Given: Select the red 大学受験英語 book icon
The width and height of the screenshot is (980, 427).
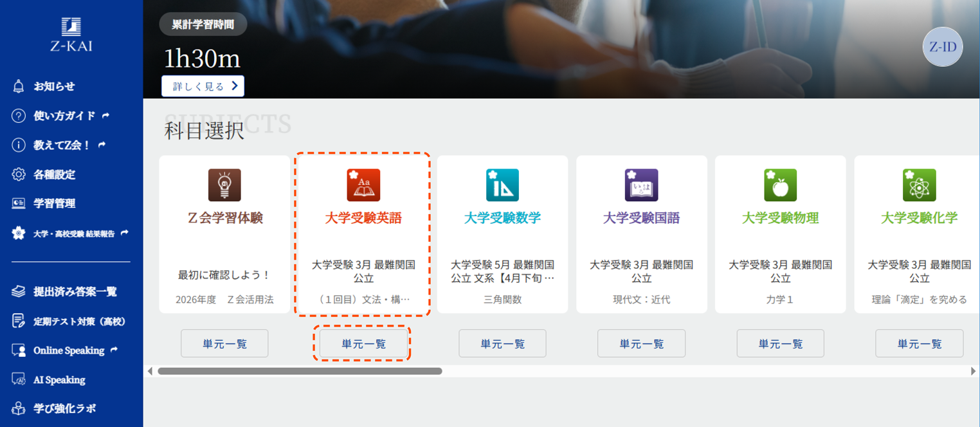Looking at the screenshot, I should [363, 185].
